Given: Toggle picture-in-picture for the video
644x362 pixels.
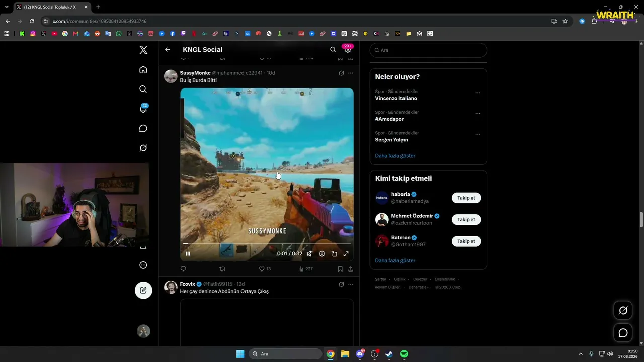Looking at the screenshot, I should 334,254.
